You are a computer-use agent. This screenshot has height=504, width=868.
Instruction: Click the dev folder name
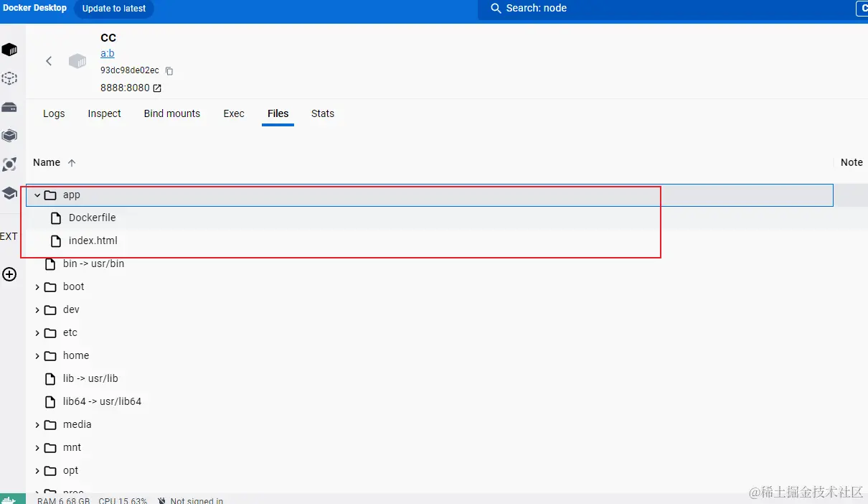click(x=71, y=309)
